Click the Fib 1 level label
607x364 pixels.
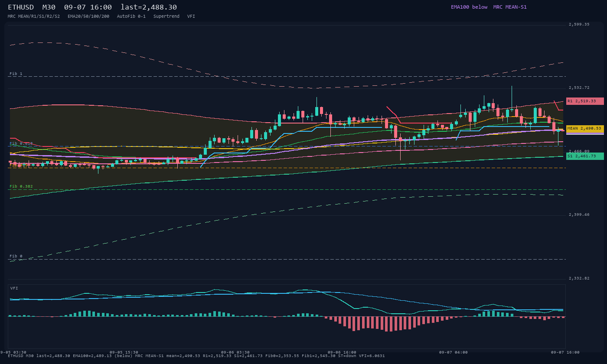(16, 74)
